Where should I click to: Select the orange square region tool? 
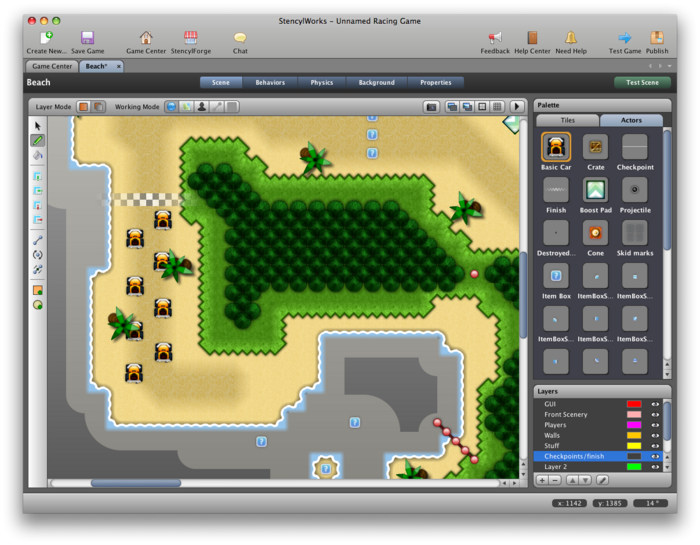[x=38, y=290]
